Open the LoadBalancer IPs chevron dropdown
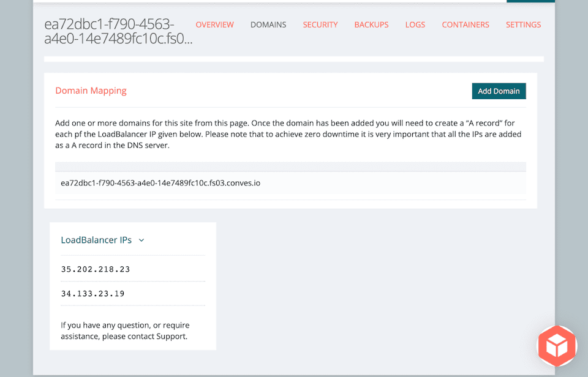 click(x=141, y=240)
